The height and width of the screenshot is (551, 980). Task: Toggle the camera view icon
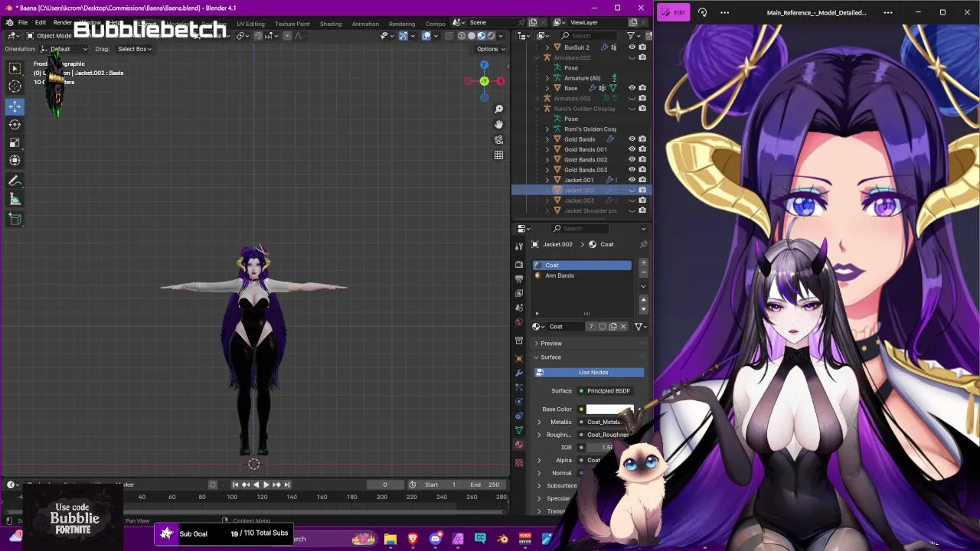point(498,140)
